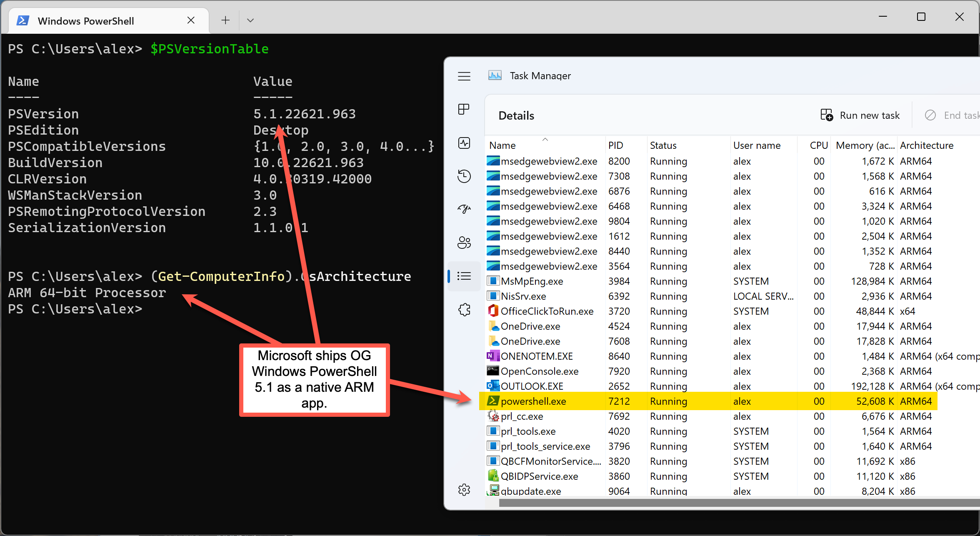The height and width of the screenshot is (536, 980).
Task: Collapse the Name column sort chevron
Action: click(545, 139)
